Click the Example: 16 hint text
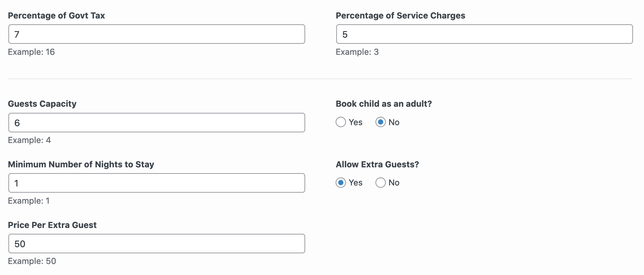 pos(31,52)
